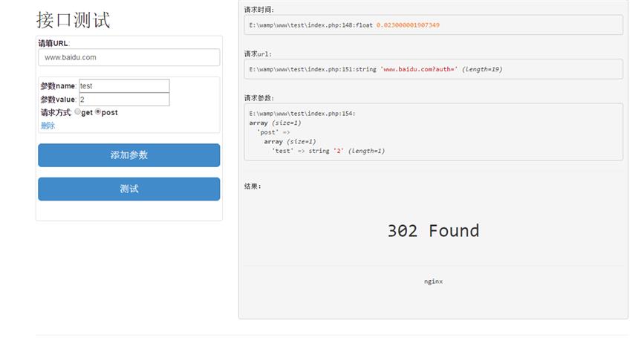Select the get radio button

pos(78,112)
